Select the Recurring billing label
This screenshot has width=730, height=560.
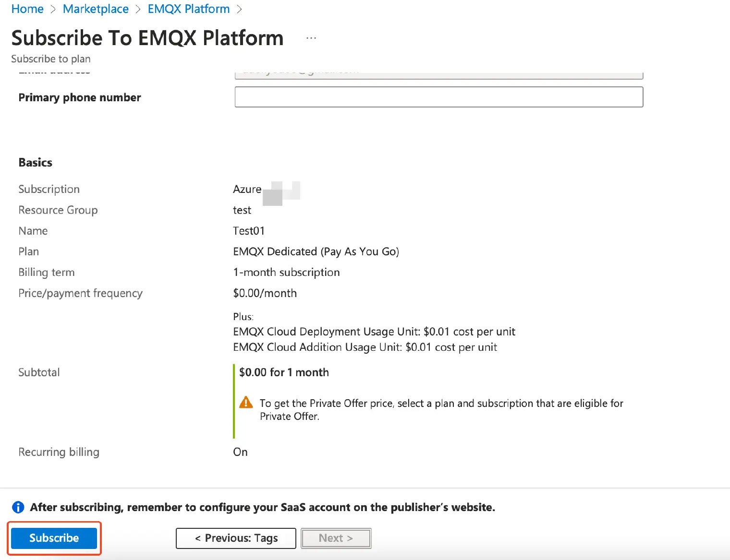coord(59,452)
